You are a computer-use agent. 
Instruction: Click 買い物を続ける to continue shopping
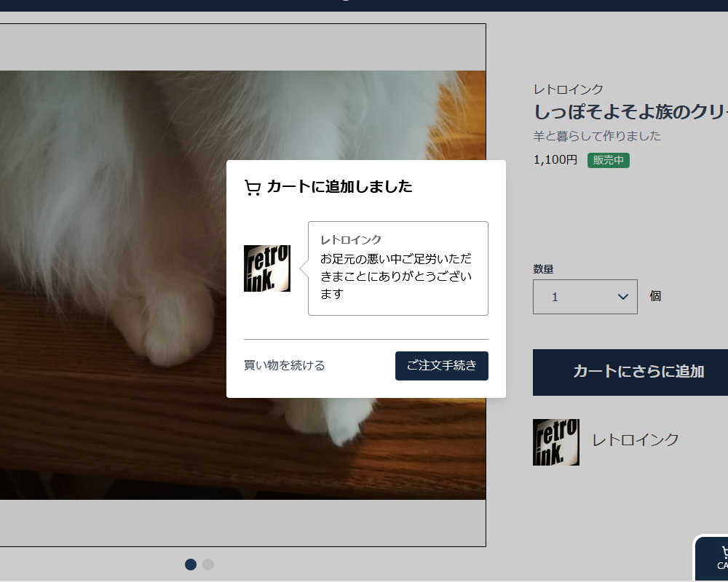tap(284, 366)
